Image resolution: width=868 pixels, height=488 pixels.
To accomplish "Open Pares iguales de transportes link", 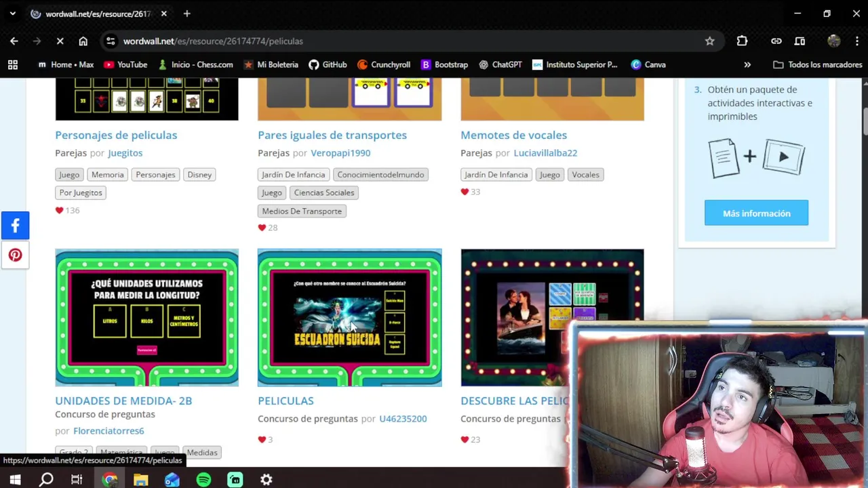I will (332, 135).
